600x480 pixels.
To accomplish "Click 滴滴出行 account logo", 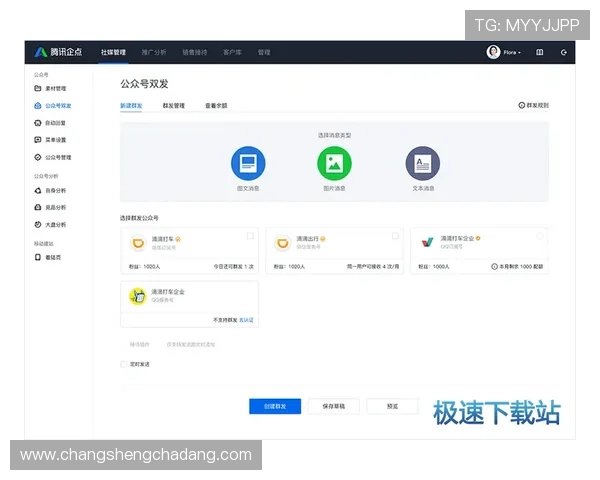I will pos(283,243).
